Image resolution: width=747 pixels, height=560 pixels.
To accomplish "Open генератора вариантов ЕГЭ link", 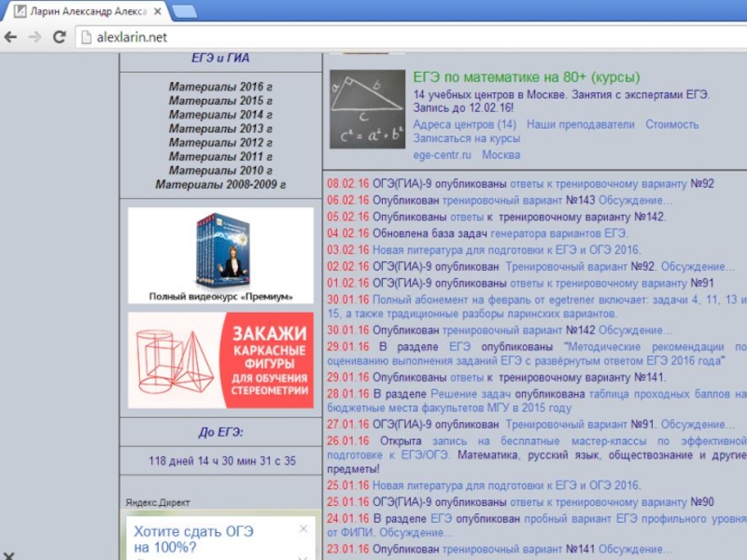I will tap(559, 234).
